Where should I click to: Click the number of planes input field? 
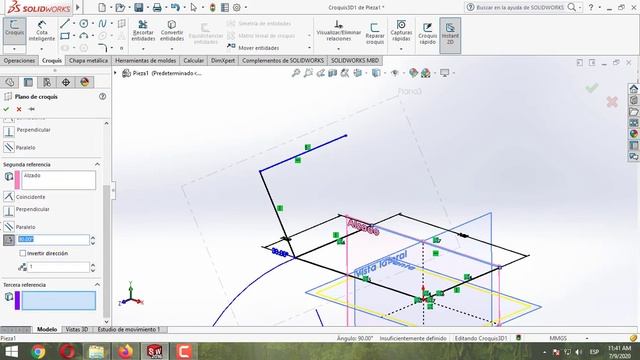click(58, 267)
